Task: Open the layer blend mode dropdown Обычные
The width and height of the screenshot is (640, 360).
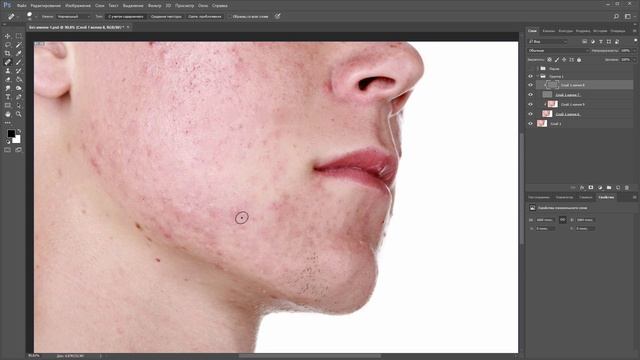Action: [558, 51]
